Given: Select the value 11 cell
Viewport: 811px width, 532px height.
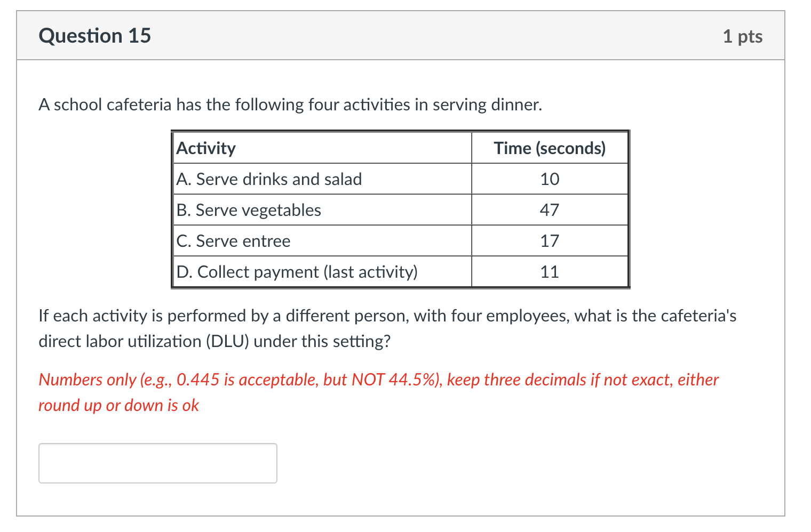Looking at the screenshot, I should point(550,271).
